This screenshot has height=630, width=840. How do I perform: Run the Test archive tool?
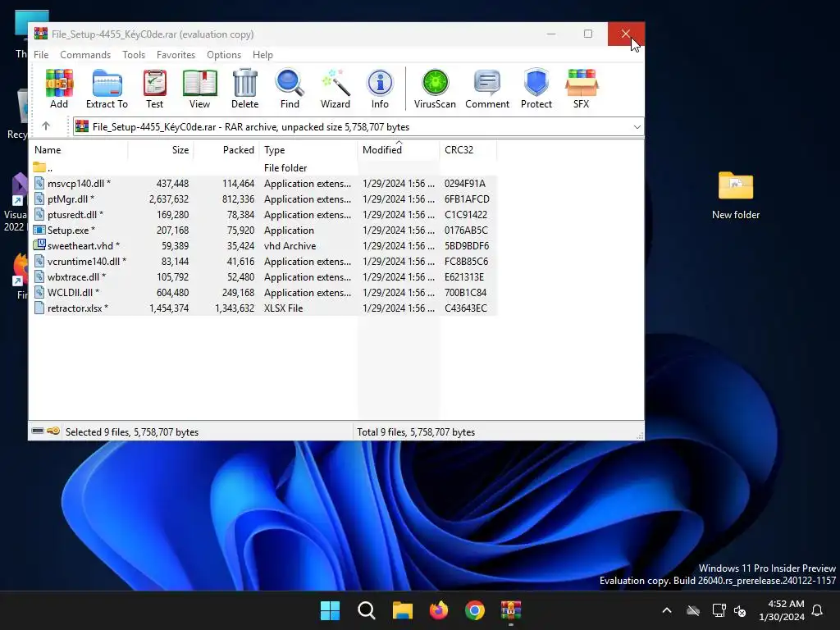[155, 89]
